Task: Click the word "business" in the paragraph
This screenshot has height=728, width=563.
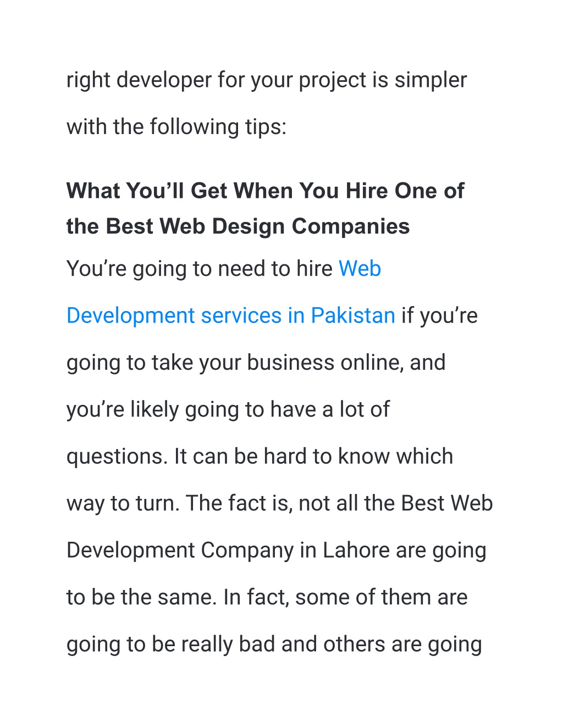Action: (x=290, y=363)
